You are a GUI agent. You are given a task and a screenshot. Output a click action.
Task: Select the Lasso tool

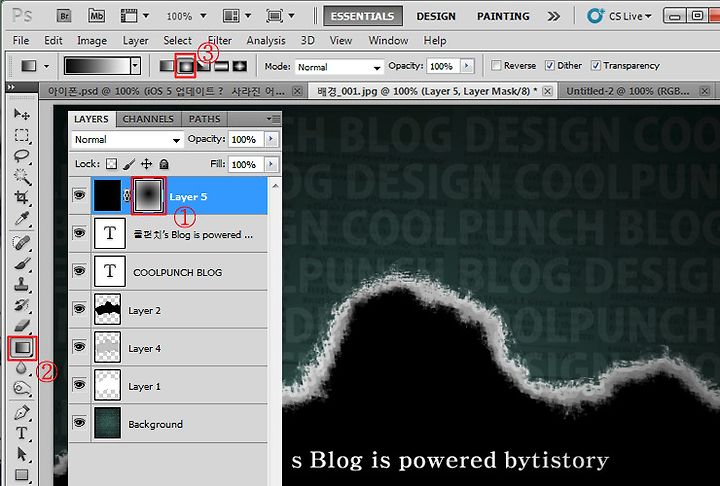tap(22, 156)
